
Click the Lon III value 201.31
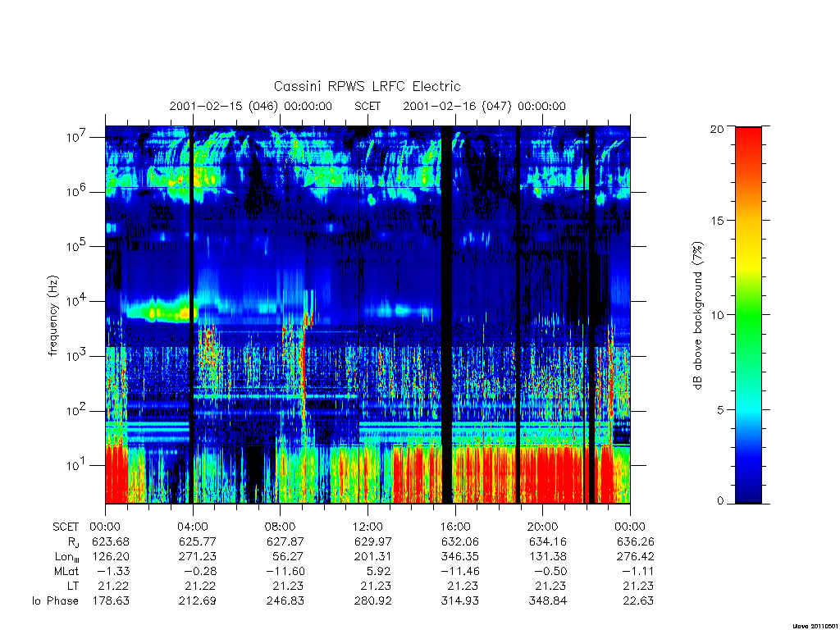tap(372, 557)
